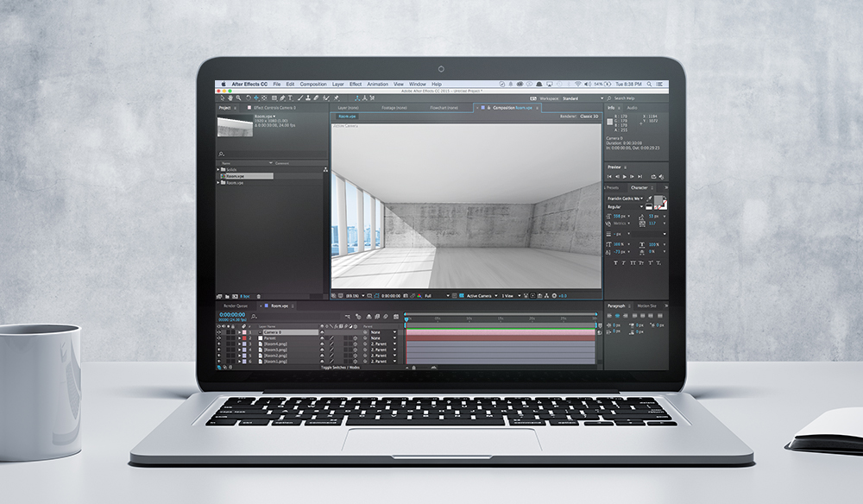Screen dimensions: 863x504
Task: Select the Pen tool
Action: pos(281,98)
